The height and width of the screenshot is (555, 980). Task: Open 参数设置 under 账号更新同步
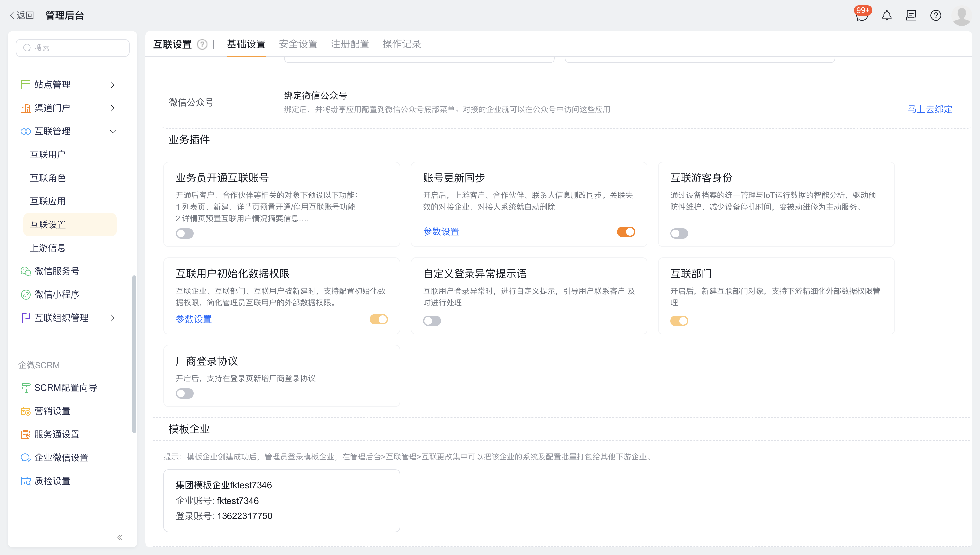441,232
